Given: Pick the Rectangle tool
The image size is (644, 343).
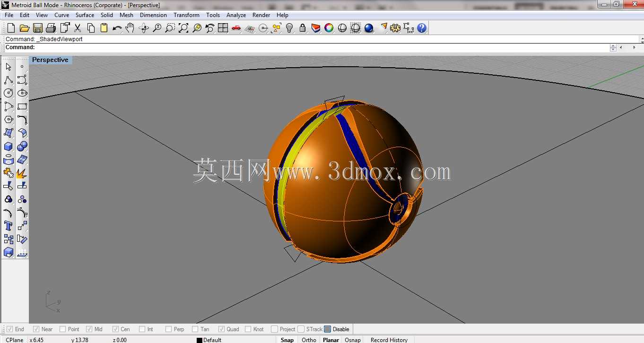Looking at the screenshot, I should 22,106.
